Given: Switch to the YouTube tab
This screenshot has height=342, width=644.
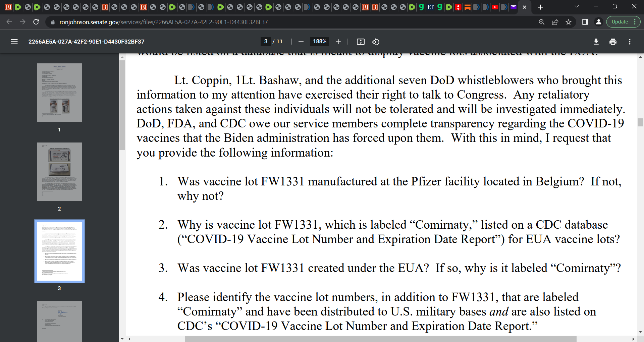Looking at the screenshot, I should pos(495,7).
